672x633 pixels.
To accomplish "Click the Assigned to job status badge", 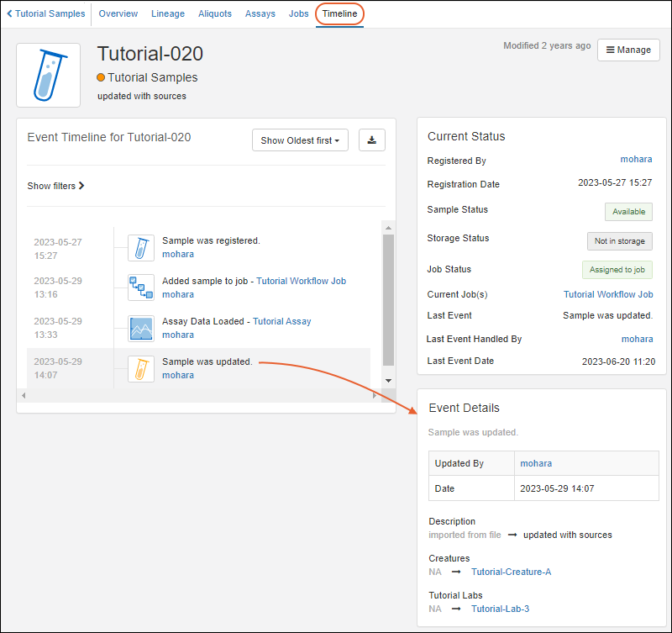I will pos(617,270).
